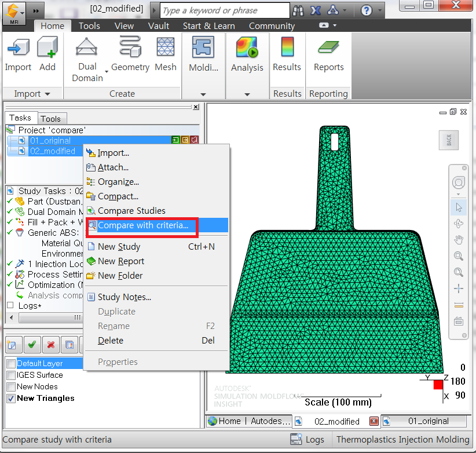Image resolution: width=476 pixels, height=453 pixels.
Task: Choose Compare with criteria menu item
Action: (157, 225)
